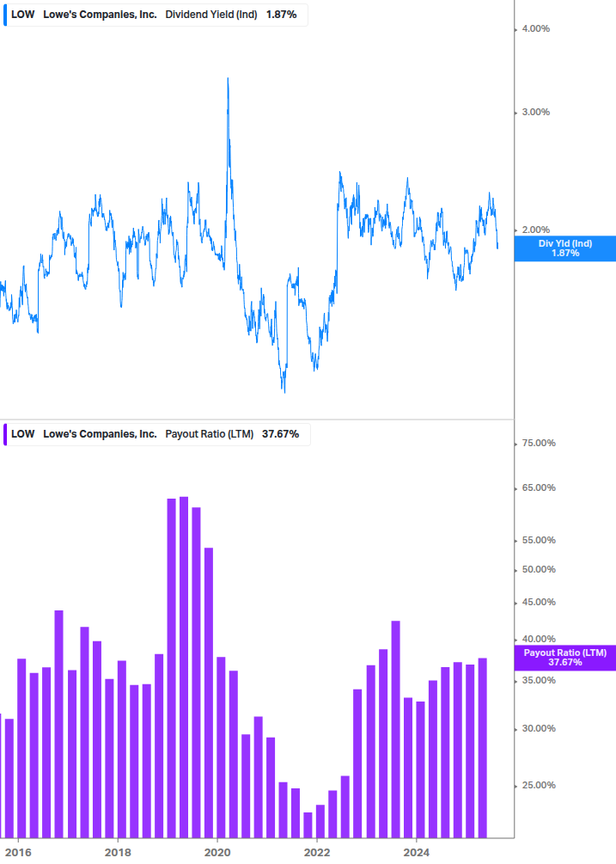Click the 45.00% y-axis label

[539, 602]
